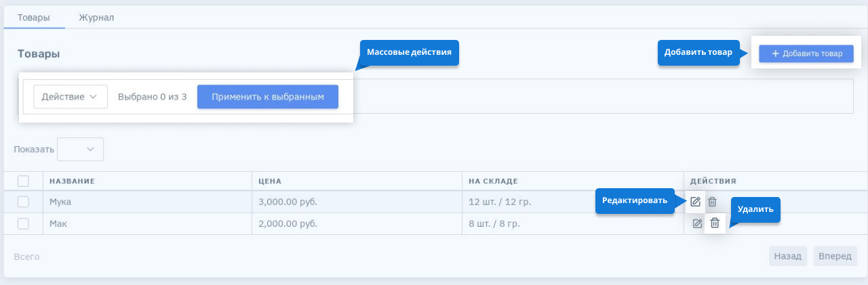The height and width of the screenshot is (285, 868).
Task: Click the 2,000.00 руб. price cell
Action: coord(288,223)
